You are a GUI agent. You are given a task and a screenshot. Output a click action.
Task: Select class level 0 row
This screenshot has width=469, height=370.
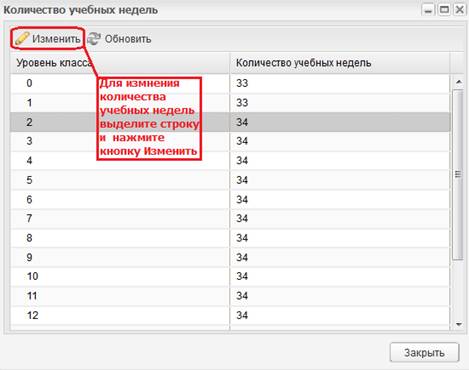coord(230,83)
